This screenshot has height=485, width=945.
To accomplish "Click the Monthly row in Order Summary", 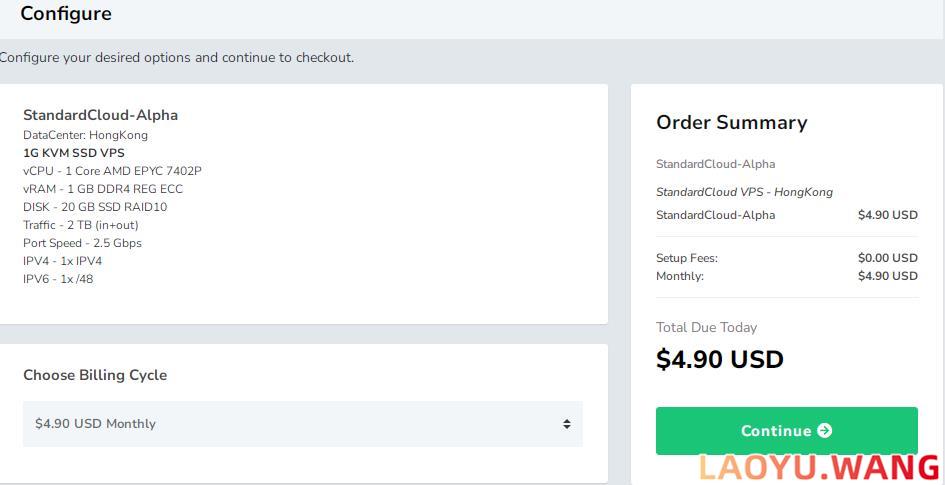I will (x=680, y=276).
